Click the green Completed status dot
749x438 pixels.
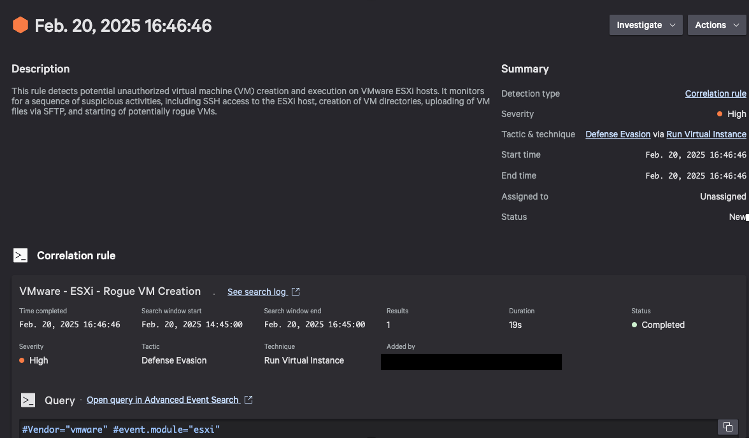pyautogui.click(x=634, y=325)
